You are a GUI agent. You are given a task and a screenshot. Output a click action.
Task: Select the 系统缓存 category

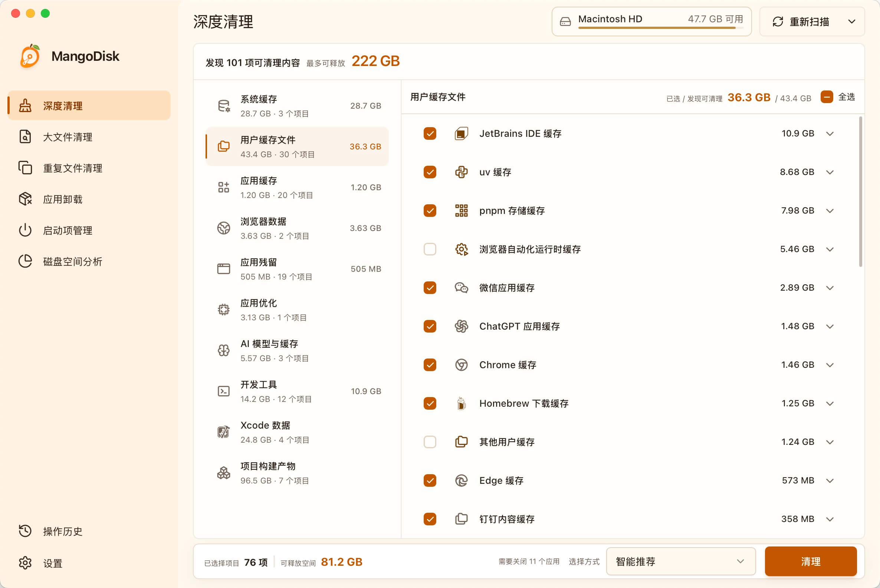(297, 106)
